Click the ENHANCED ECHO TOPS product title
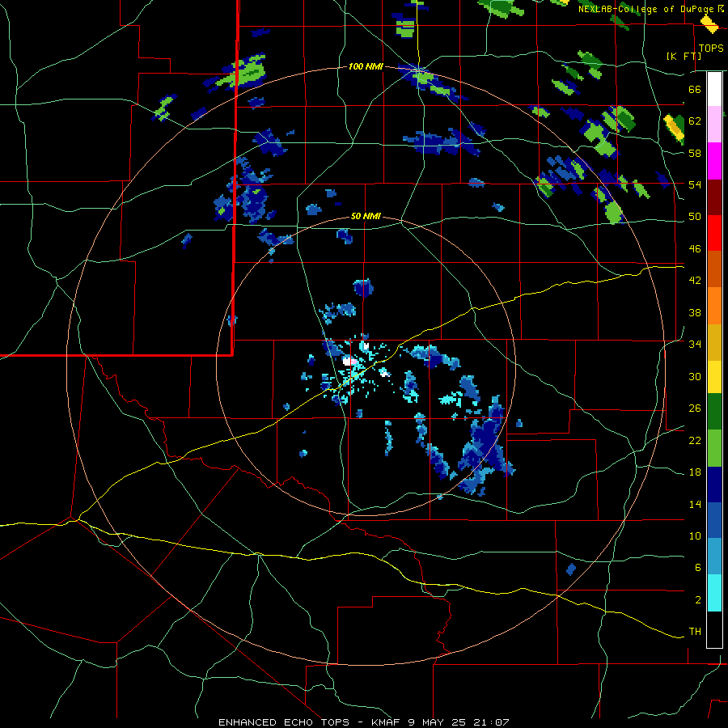This screenshot has width=728, height=728. point(284,722)
